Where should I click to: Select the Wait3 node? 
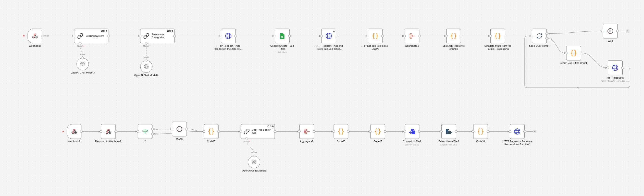pyautogui.click(x=179, y=129)
